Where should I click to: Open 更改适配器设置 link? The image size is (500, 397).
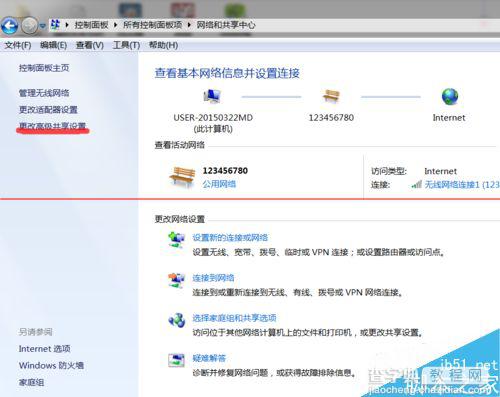point(48,110)
